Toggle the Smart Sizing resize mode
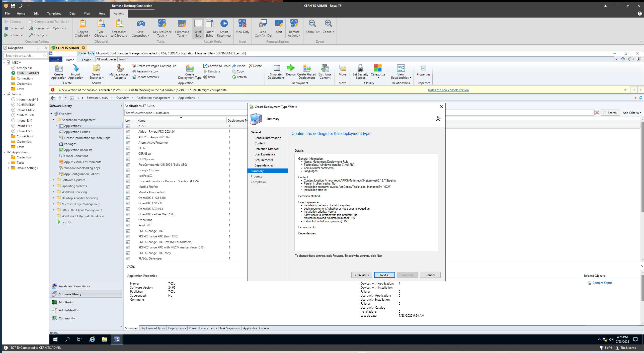 click(x=209, y=28)
